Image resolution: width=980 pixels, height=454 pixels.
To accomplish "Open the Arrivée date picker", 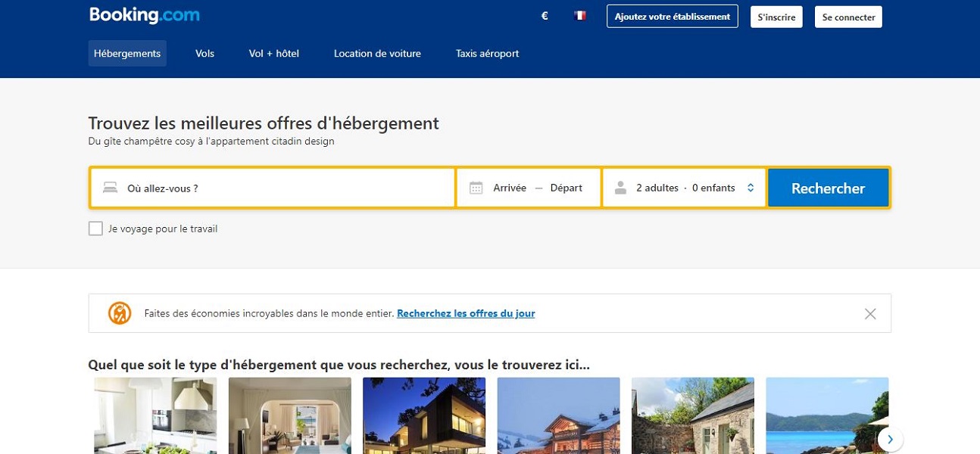I will 509,188.
